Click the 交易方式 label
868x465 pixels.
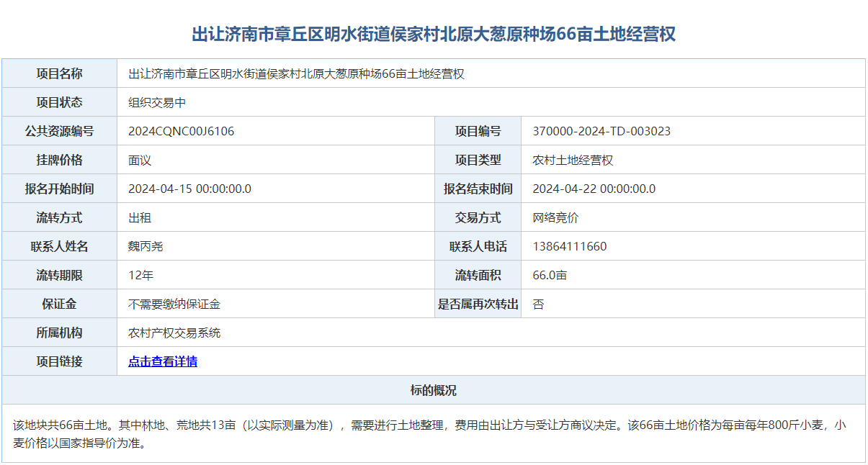[x=478, y=217]
